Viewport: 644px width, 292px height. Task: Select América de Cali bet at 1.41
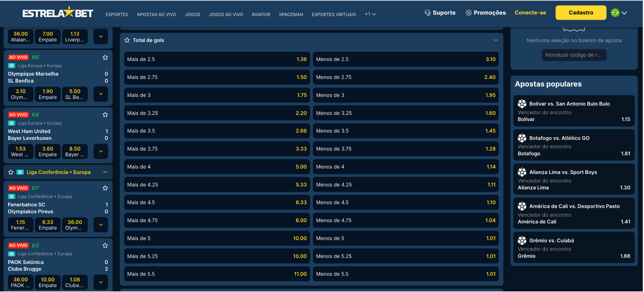pos(574,213)
